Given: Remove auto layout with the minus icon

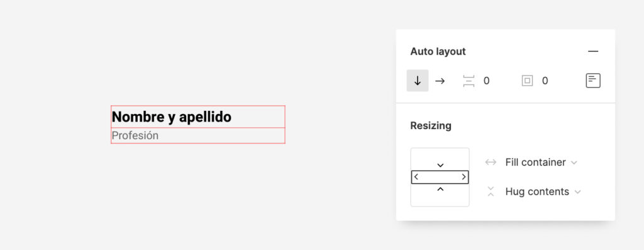Looking at the screenshot, I should [592, 52].
